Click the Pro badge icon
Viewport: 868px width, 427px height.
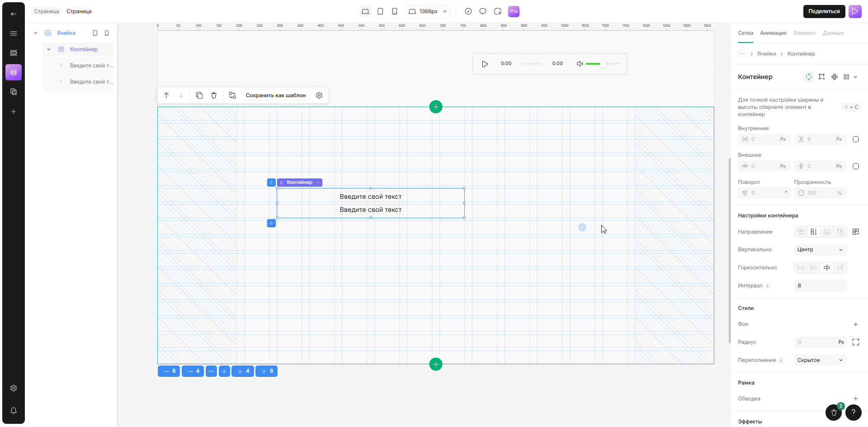click(x=514, y=11)
